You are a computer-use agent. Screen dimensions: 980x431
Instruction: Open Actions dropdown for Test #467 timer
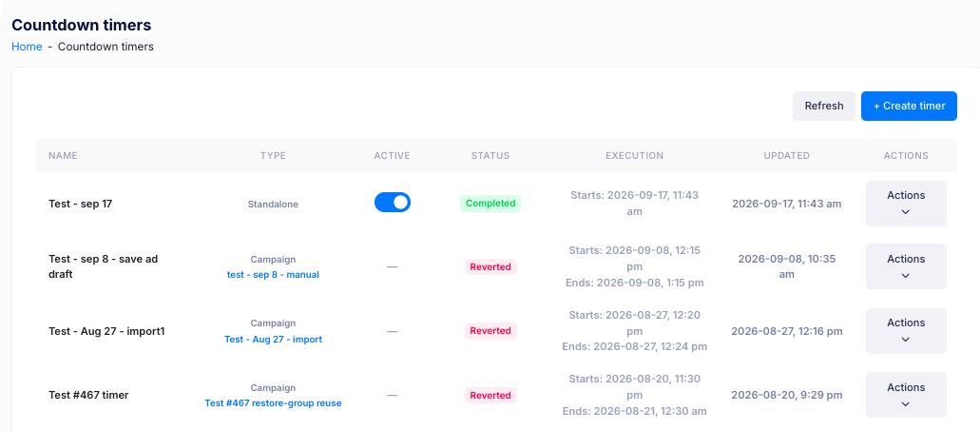(x=906, y=395)
